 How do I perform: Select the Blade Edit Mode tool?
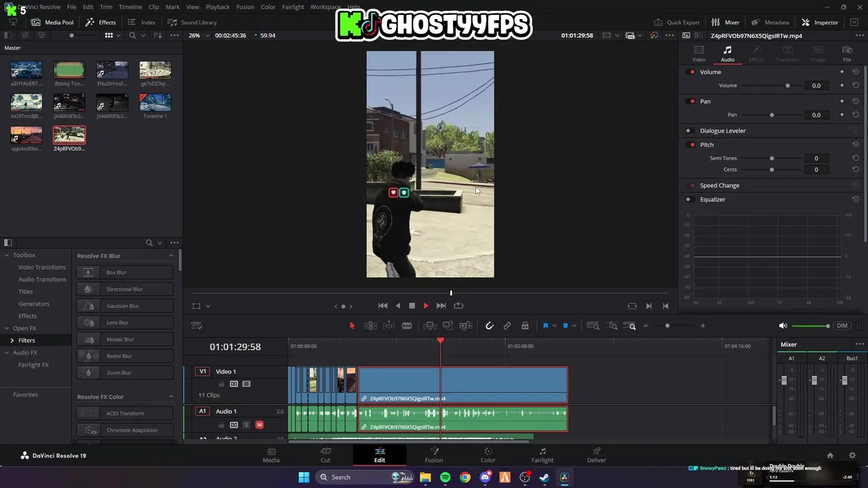407,326
